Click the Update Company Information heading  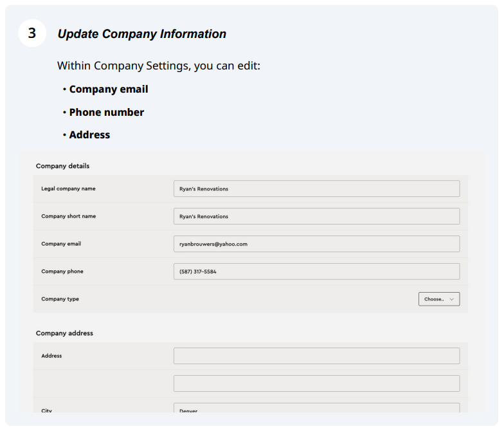(141, 34)
